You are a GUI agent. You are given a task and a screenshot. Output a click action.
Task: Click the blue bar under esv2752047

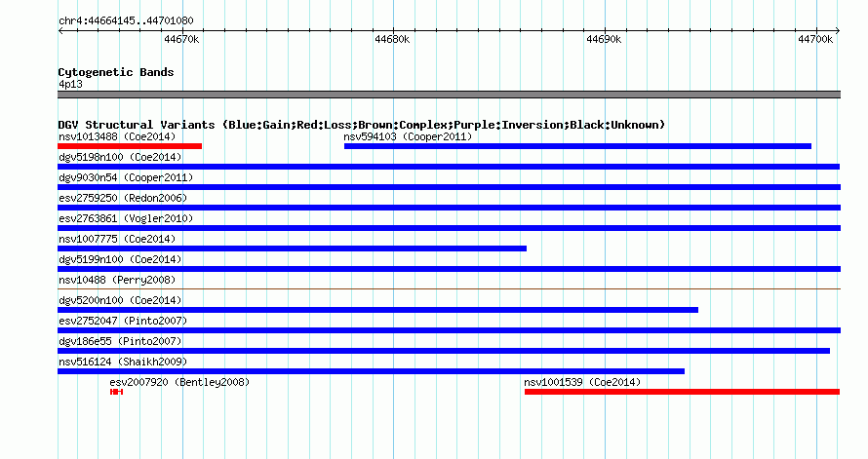point(449,330)
